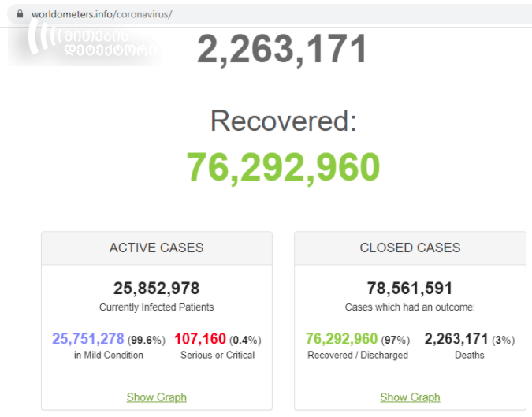Open Show Graph link under Active Cases
532x417 pixels.
pos(156,397)
